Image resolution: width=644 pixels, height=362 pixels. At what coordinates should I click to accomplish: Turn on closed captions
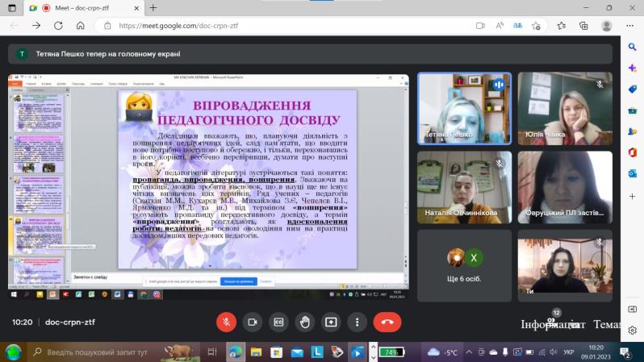(x=278, y=322)
